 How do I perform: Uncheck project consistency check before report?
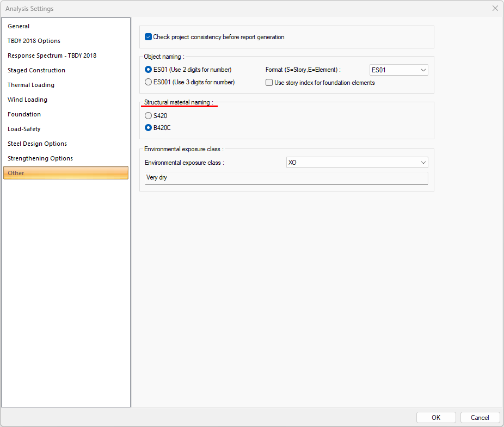click(149, 37)
